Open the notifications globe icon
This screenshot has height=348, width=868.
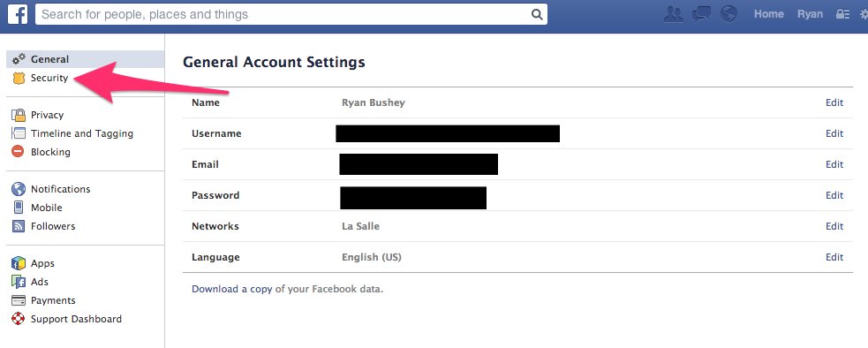coord(729,14)
